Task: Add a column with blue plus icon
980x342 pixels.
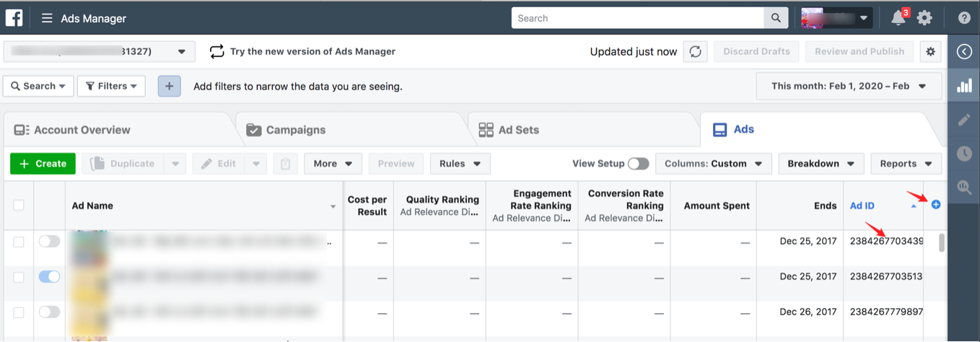Action: click(x=936, y=205)
